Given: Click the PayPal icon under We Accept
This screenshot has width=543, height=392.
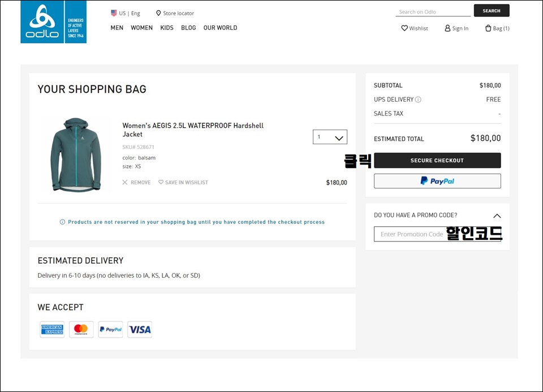Looking at the screenshot, I should (x=110, y=329).
